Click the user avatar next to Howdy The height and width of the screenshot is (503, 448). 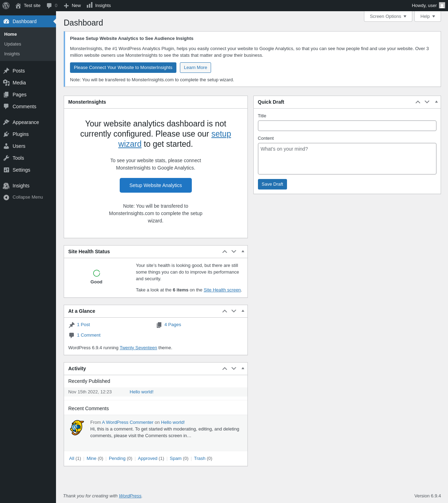442,6
